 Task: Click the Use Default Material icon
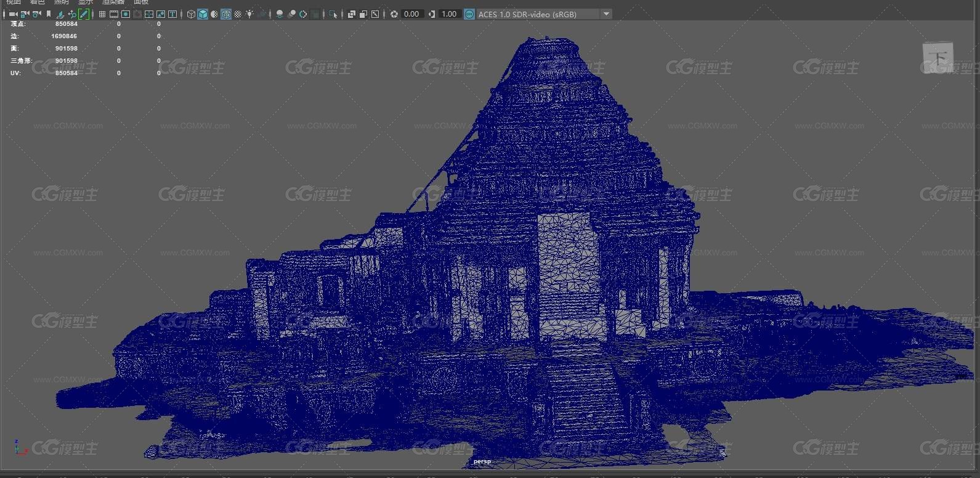pyautogui.click(x=214, y=14)
